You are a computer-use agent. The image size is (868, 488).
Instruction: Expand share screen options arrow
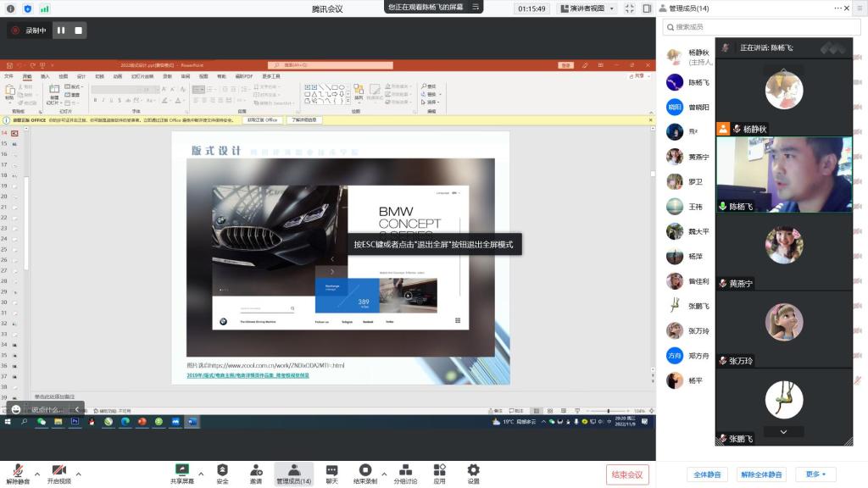(x=201, y=474)
